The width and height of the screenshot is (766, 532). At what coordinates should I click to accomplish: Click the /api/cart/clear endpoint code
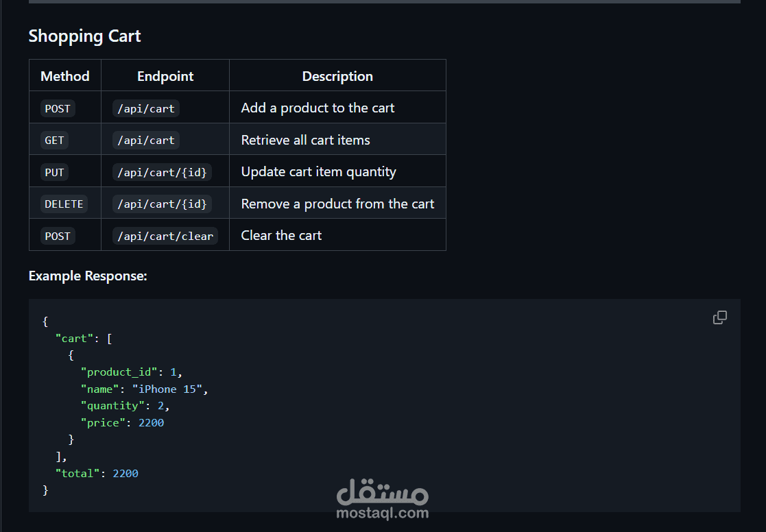(x=165, y=237)
